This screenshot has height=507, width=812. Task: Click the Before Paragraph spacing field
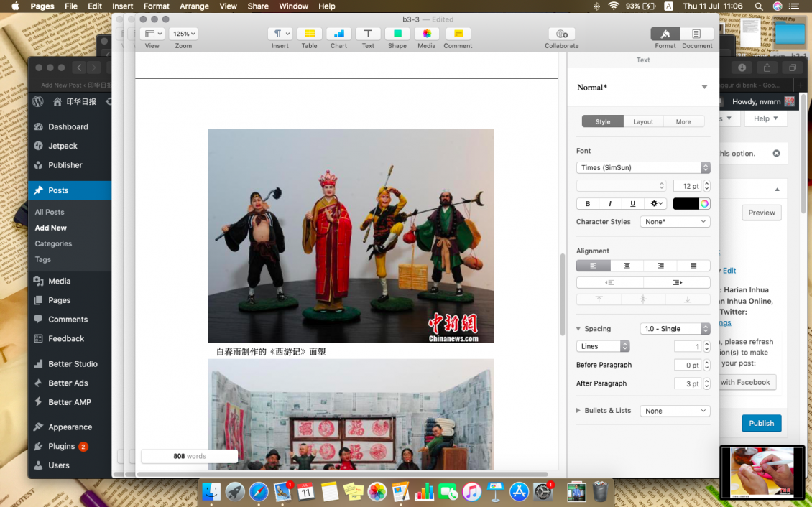click(x=688, y=365)
